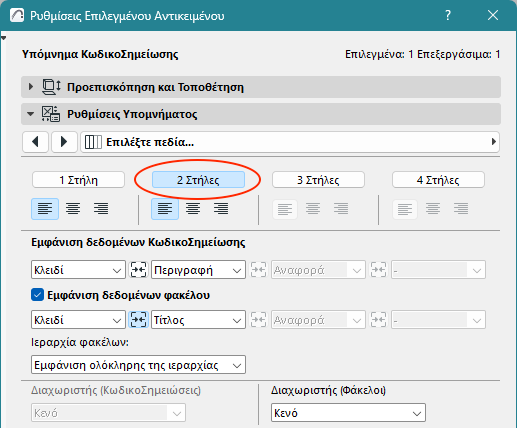Toggle merge icon between Κλειδί and Περιγραφή
Screen dimensions: 517x428
(138, 270)
